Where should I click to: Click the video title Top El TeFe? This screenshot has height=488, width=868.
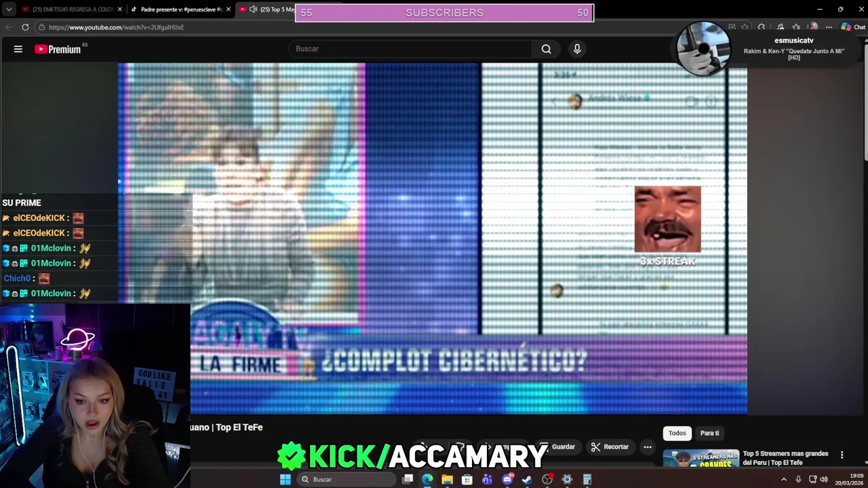pyautogui.click(x=226, y=427)
